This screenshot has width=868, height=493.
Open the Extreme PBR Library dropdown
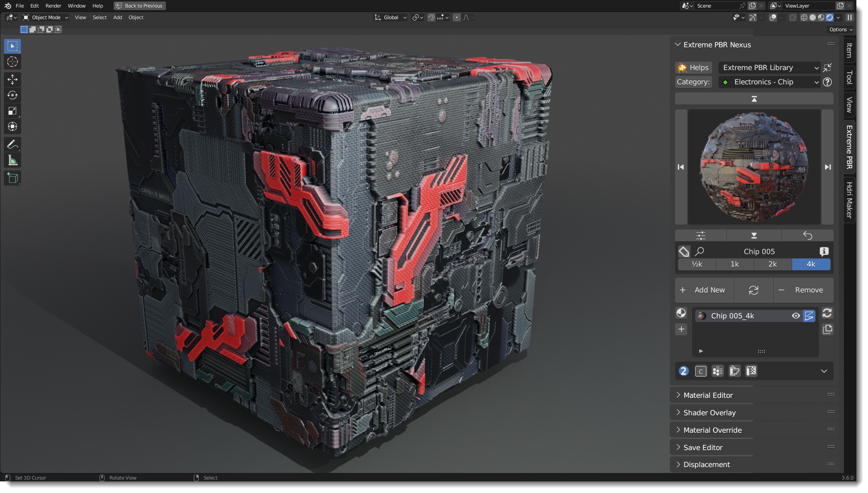tap(769, 67)
